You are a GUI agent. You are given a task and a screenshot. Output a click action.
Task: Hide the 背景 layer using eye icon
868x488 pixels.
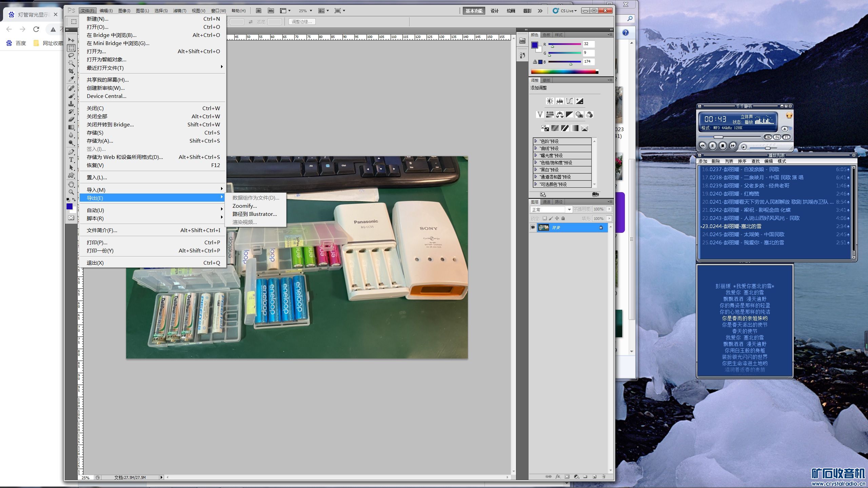point(533,227)
